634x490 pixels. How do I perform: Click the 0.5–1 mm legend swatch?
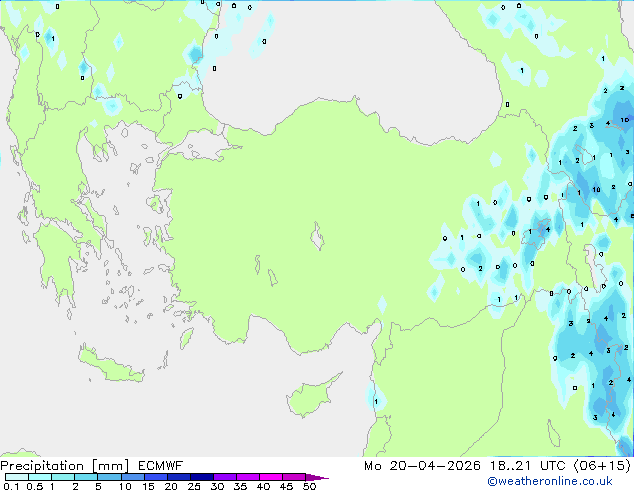tap(40, 477)
